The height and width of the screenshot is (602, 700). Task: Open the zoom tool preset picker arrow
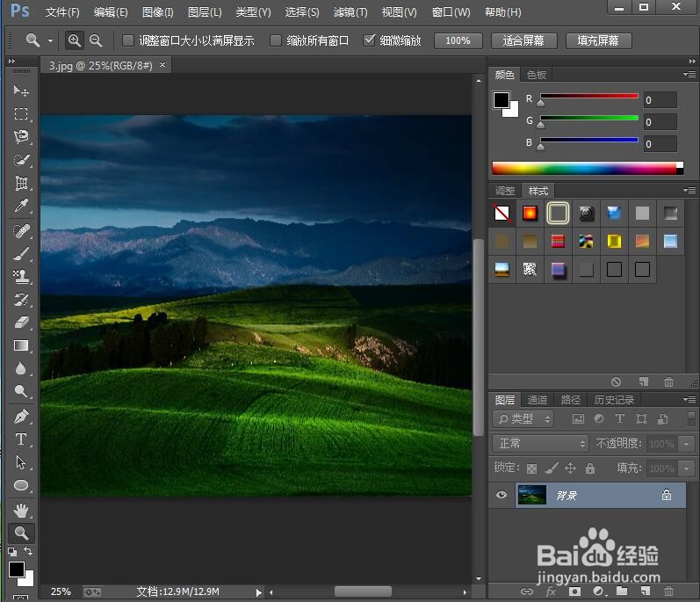[x=50, y=40]
